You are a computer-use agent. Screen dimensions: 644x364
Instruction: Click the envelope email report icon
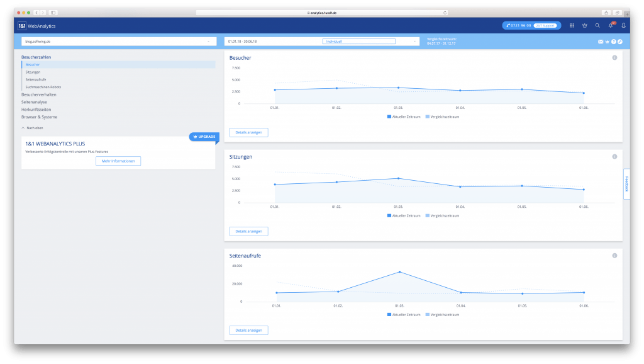[600, 42]
